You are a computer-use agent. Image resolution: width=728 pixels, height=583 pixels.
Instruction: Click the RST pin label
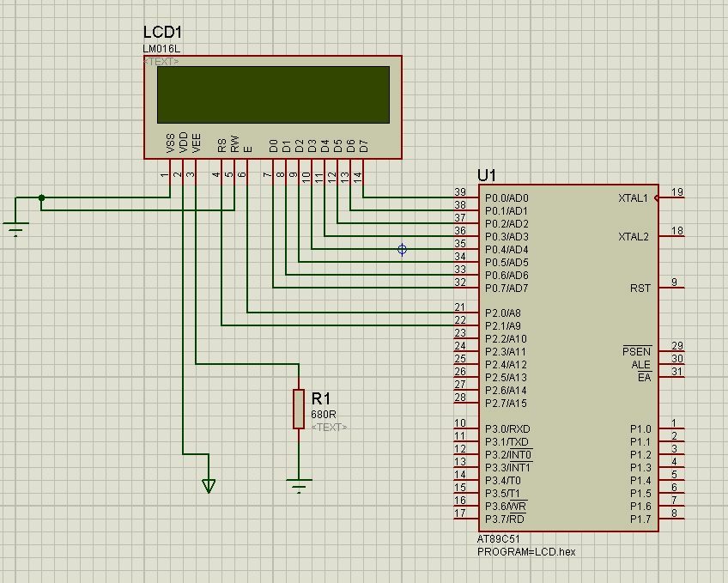click(640, 288)
